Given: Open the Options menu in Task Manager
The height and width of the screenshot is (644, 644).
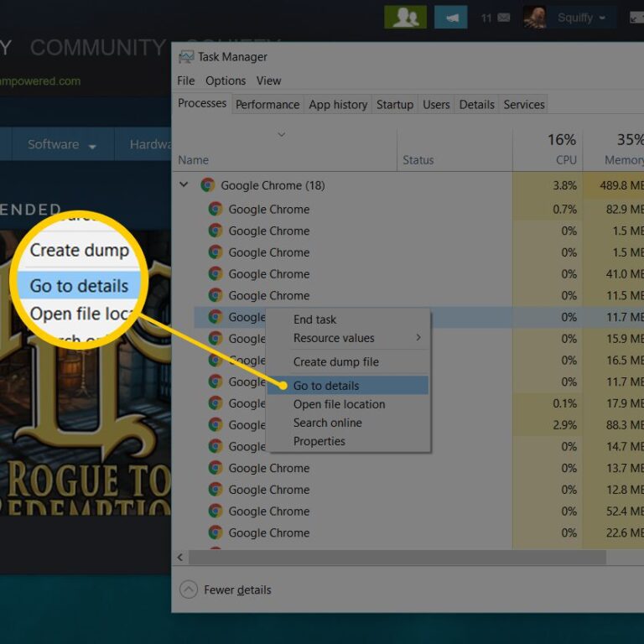Looking at the screenshot, I should 226,80.
